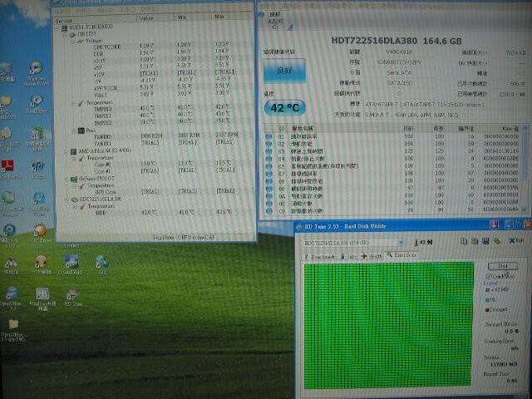Toggle the Quick scan checkbox in HD Tune
Screen dimensions: 532x399
[x=490, y=276]
